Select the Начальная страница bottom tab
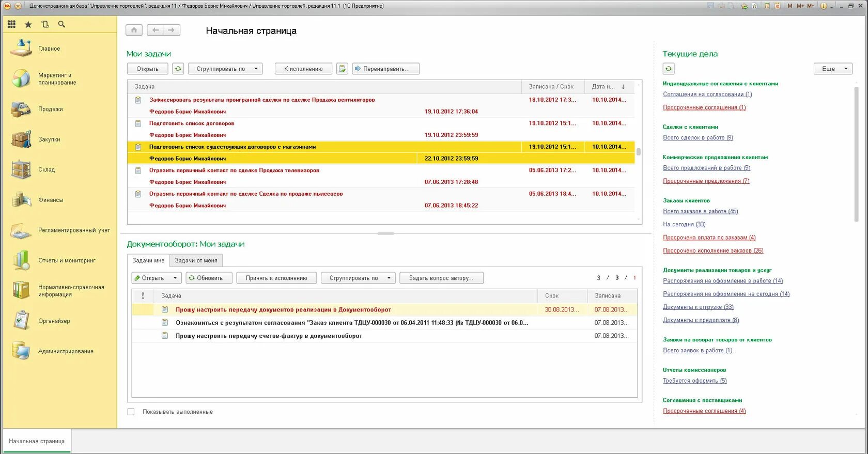Image resolution: width=868 pixels, height=454 pixels. 37,441
